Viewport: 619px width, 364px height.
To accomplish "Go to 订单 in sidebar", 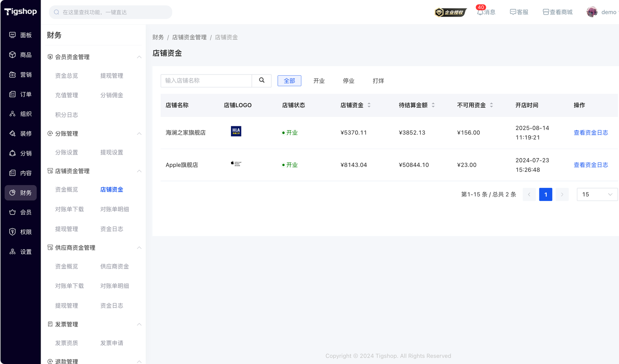I will tap(21, 94).
